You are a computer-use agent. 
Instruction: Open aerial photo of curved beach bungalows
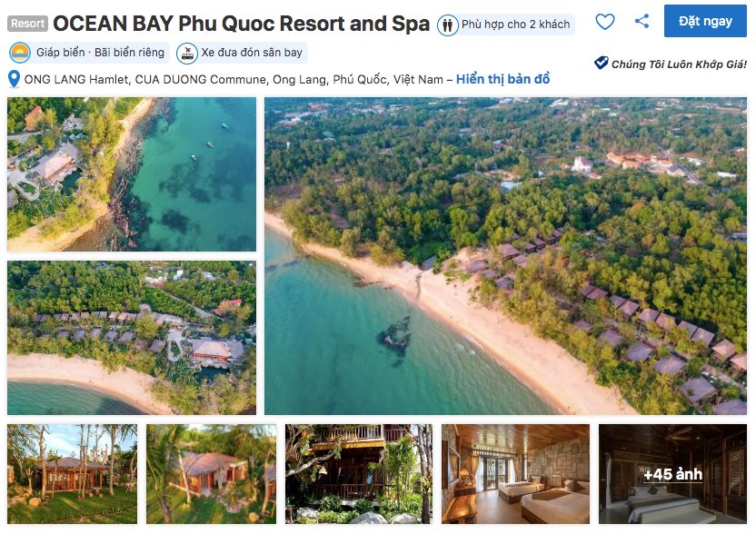132,338
